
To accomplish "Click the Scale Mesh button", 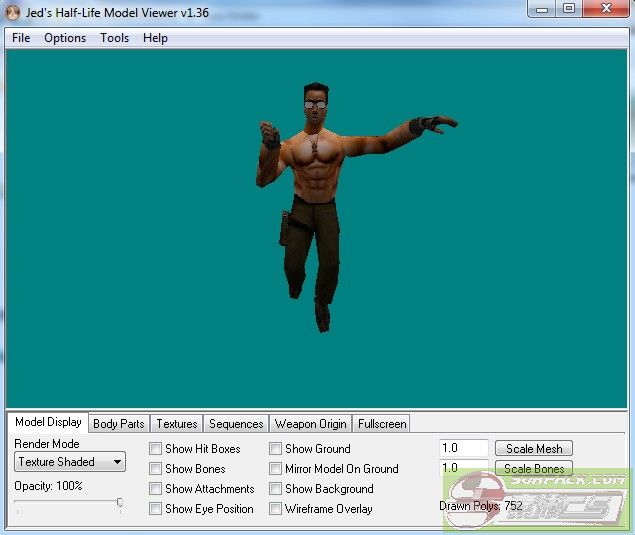I will coord(534,449).
